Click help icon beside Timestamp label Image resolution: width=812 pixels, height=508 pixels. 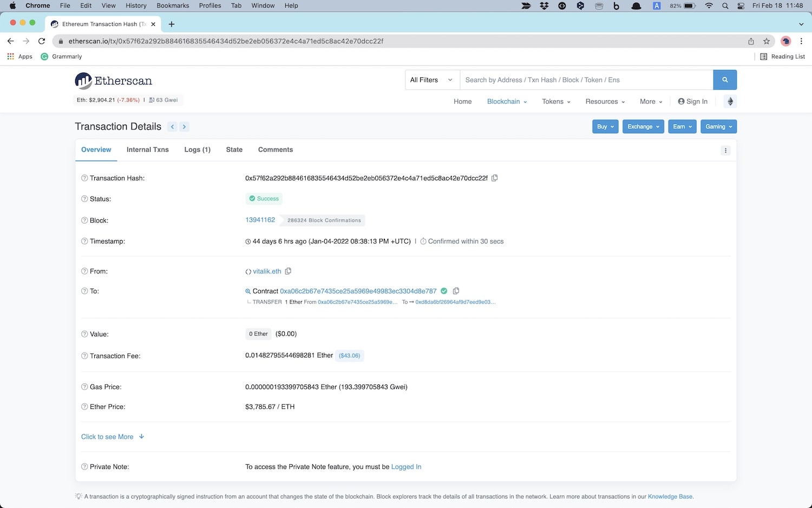(84, 241)
